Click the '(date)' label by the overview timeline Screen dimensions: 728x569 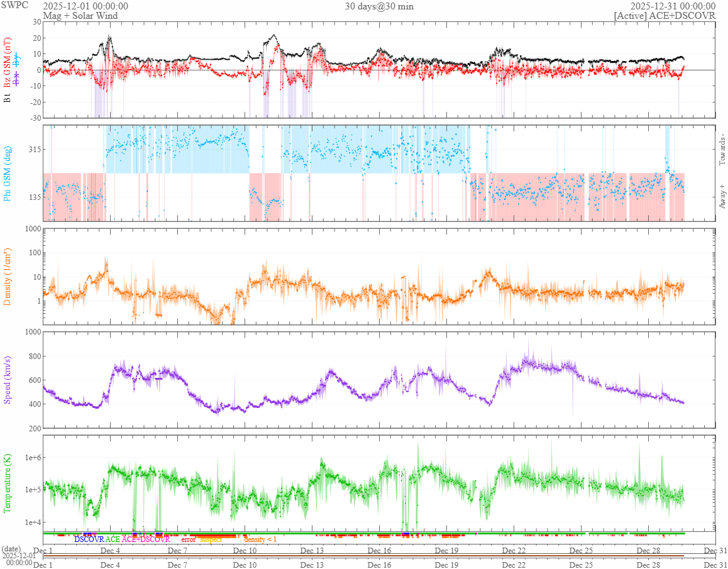coord(11,550)
